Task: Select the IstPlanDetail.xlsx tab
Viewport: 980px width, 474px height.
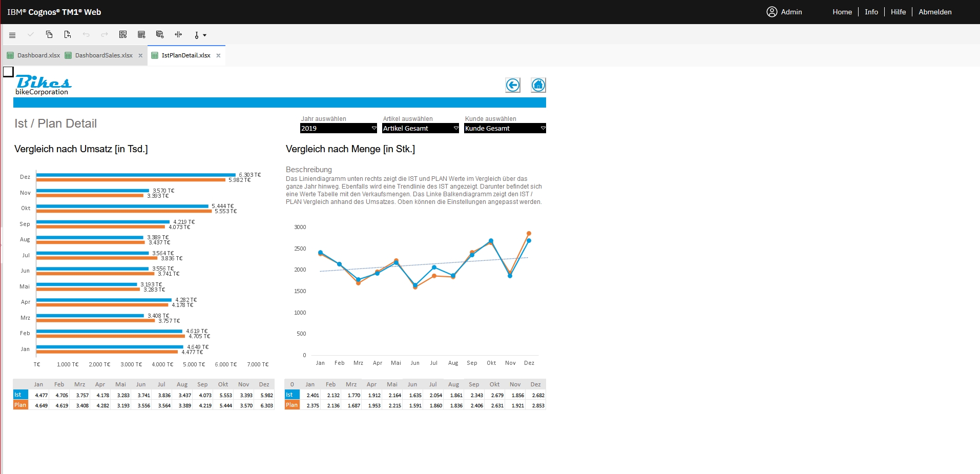Action: (x=186, y=55)
